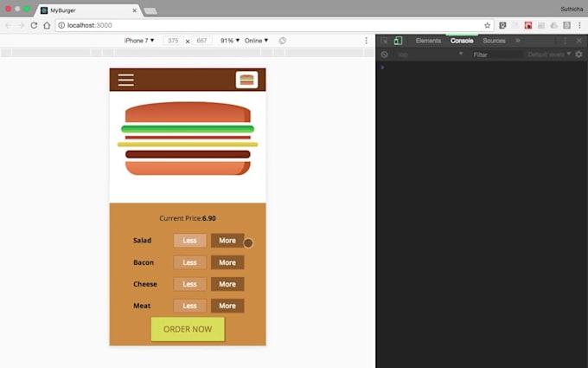Click the localhost:3000 address bar

click(x=274, y=25)
